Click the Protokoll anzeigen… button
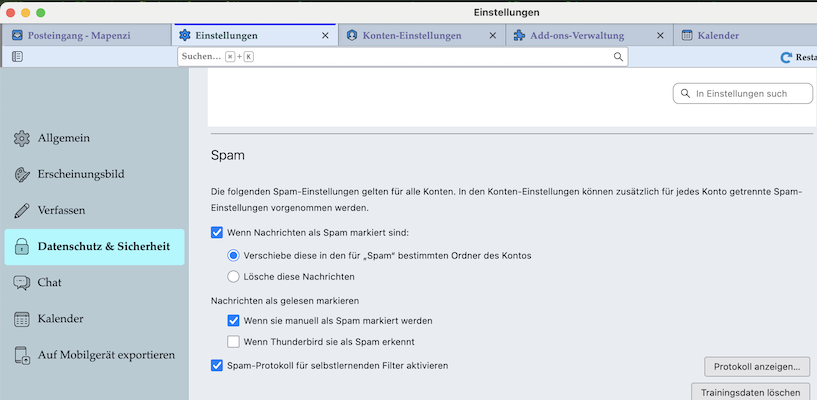Screen dimensions: 817x400 [x=757, y=367]
